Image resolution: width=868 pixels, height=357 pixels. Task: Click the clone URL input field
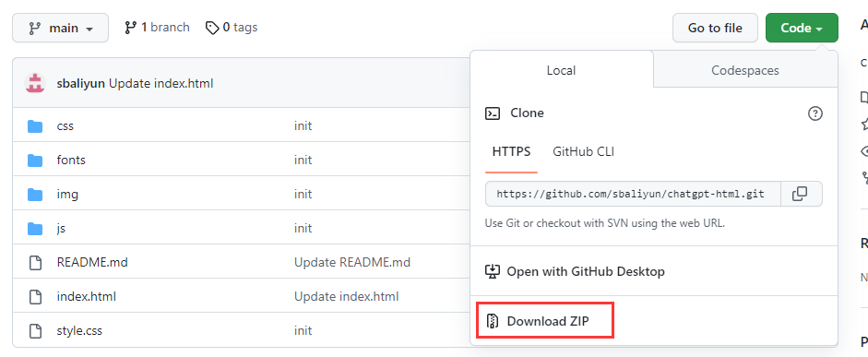point(633,194)
